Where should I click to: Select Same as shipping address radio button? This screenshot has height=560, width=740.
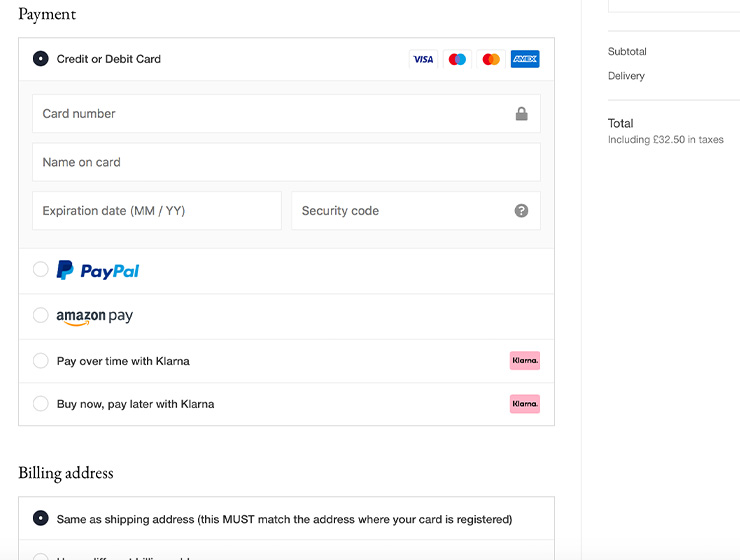(x=41, y=518)
